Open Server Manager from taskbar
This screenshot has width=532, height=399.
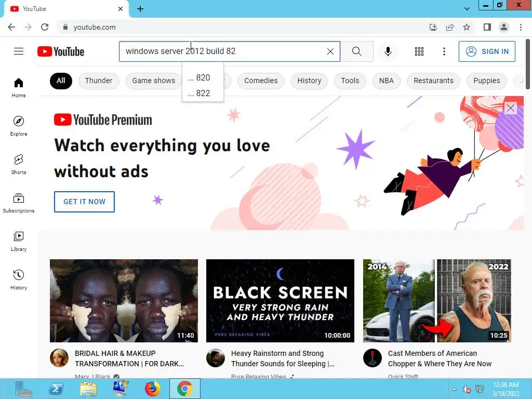point(23,389)
